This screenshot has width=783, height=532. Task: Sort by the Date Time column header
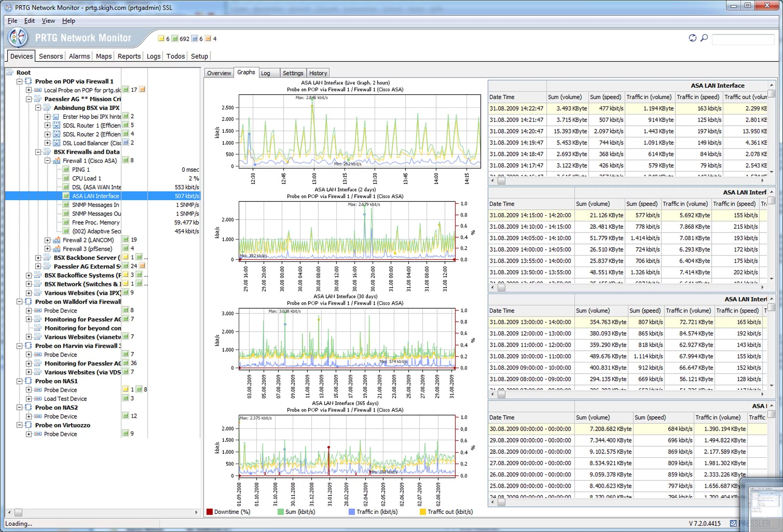(x=502, y=97)
